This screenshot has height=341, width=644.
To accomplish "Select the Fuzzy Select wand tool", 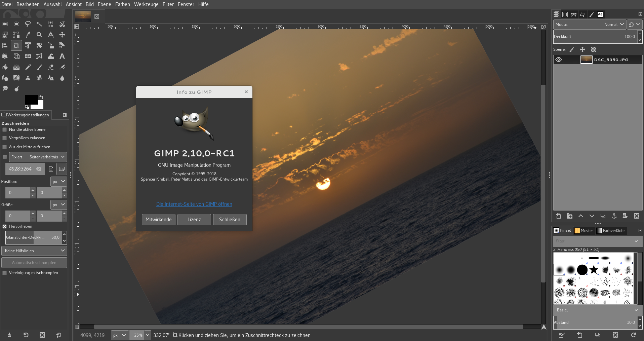I will click(x=39, y=24).
